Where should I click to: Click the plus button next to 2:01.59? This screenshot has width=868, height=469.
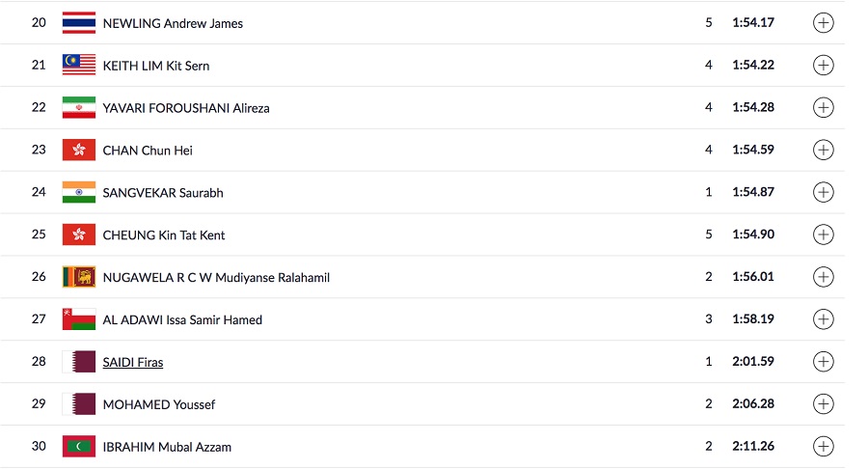point(824,362)
